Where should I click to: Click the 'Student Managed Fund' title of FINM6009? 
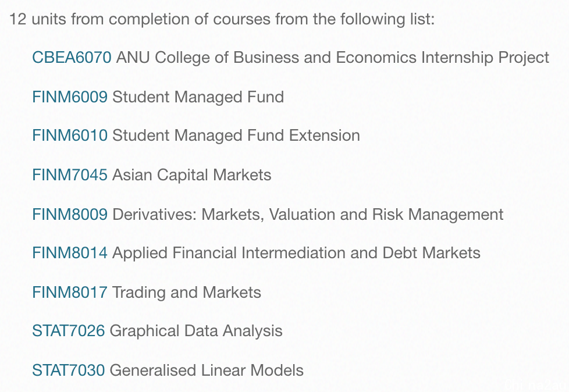(198, 97)
